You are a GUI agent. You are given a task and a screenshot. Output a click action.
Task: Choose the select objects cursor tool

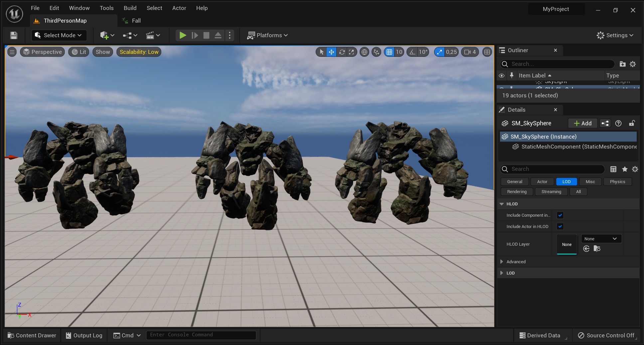click(321, 52)
